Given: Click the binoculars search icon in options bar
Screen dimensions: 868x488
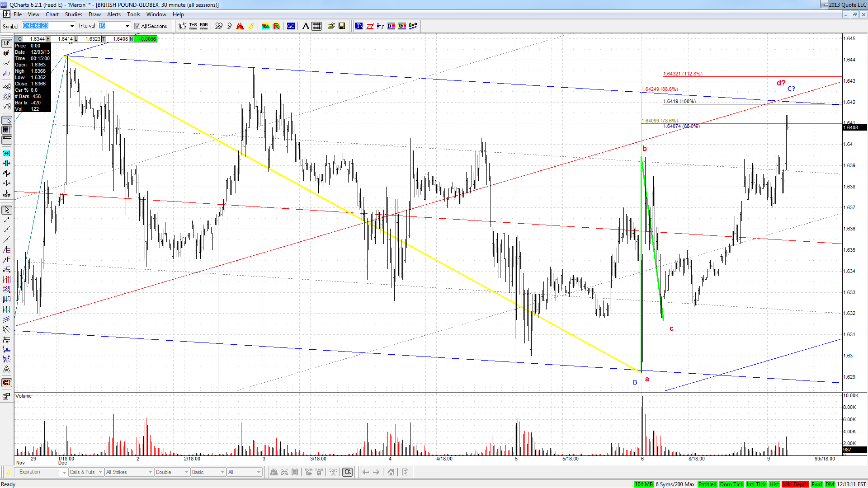Looking at the screenshot, I should [274, 472].
